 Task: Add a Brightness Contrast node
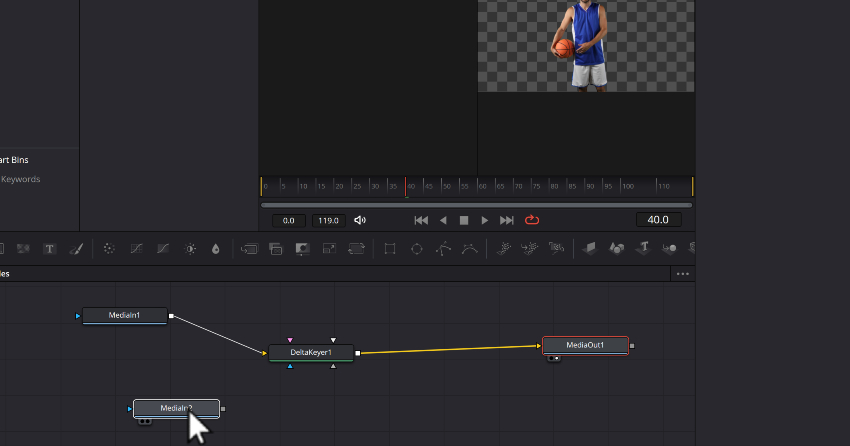pos(190,248)
